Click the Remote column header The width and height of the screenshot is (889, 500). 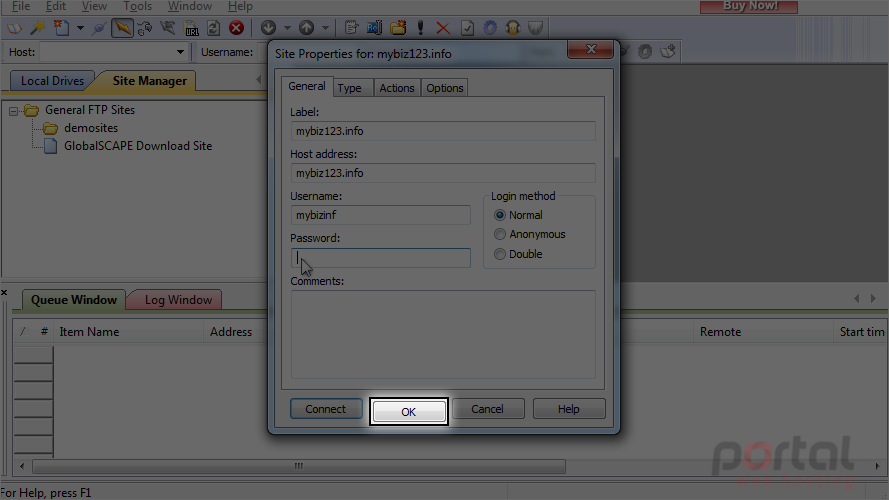763,332
